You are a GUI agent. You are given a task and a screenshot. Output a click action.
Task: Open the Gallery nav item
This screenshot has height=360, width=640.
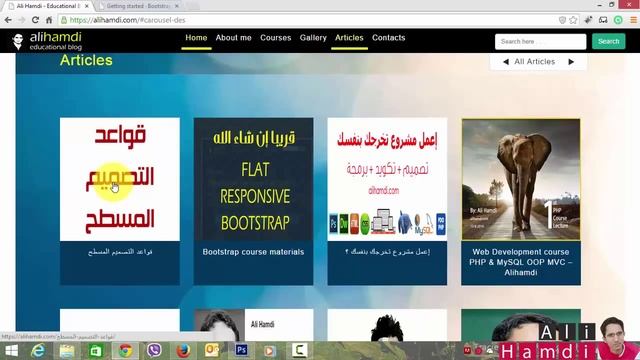(313, 38)
